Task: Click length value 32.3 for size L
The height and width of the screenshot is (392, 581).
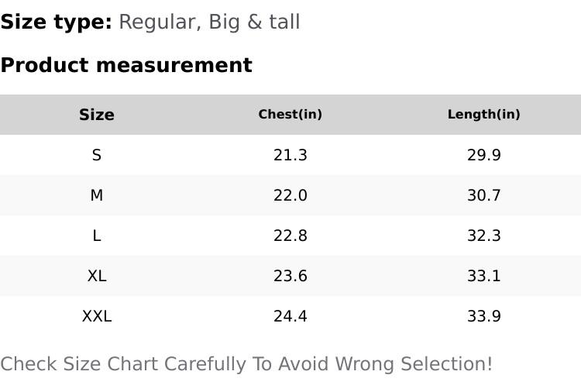Action: coord(484,236)
